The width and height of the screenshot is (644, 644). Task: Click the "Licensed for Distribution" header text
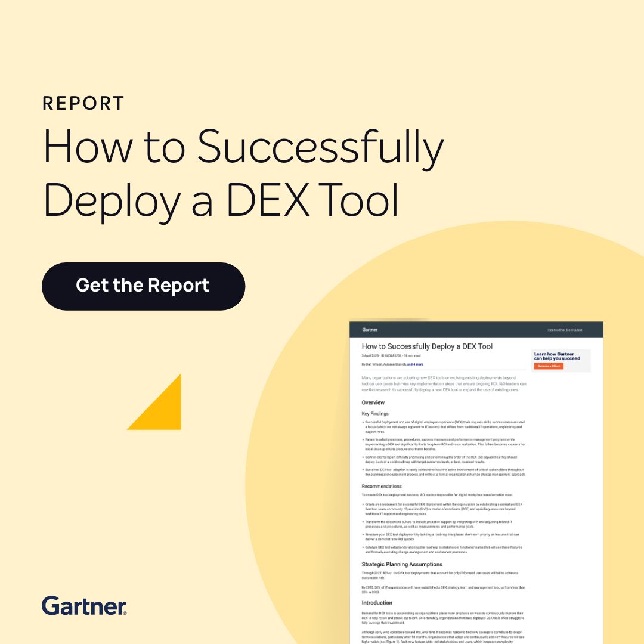(565, 330)
